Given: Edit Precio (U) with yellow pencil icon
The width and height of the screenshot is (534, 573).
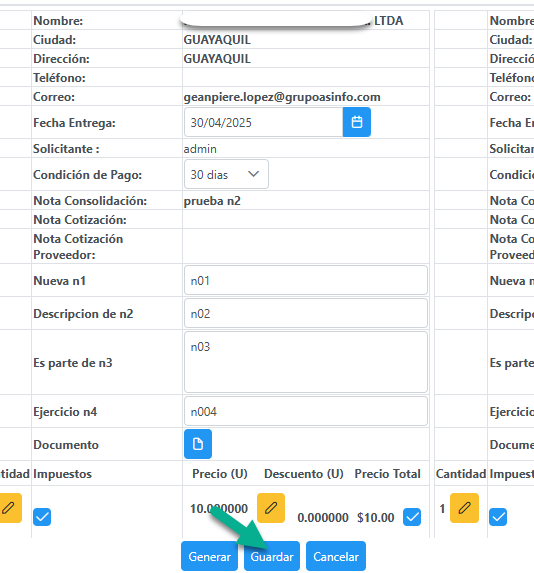Looking at the screenshot, I should tap(271, 508).
